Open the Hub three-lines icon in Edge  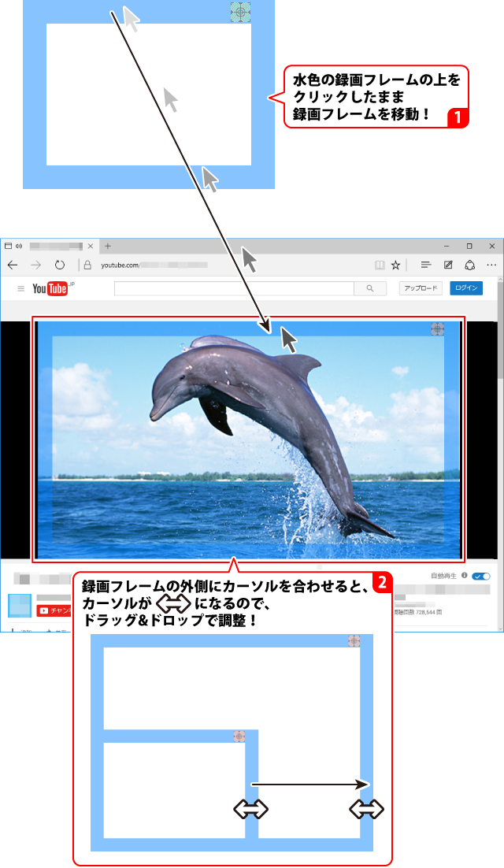click(x=425, y=265)
